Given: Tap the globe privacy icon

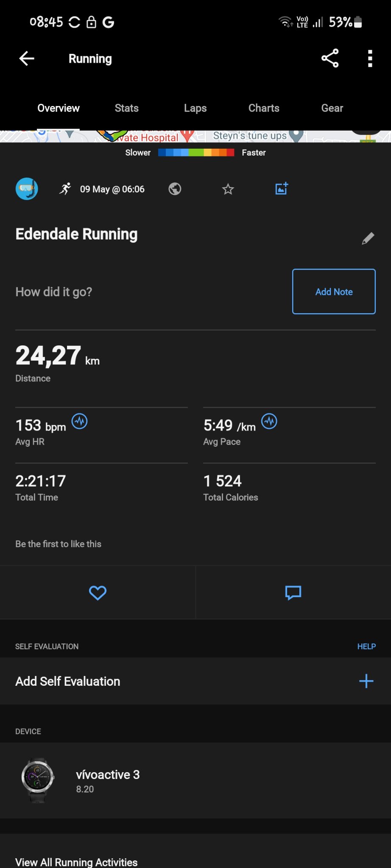Looking at the screenshot, I should 175,189.
